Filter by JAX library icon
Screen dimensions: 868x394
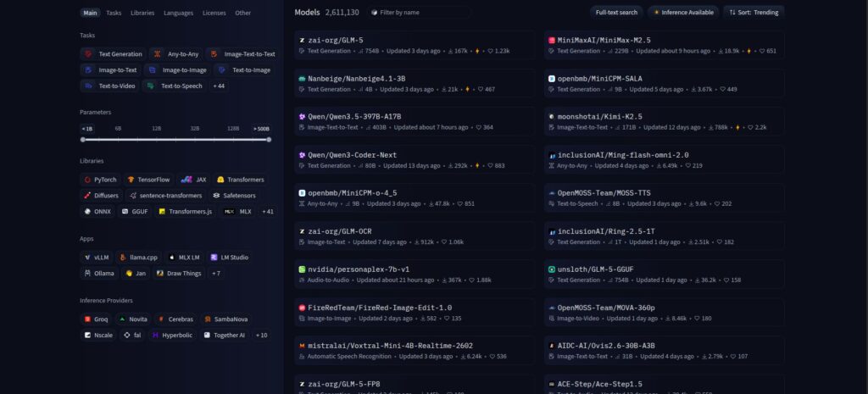click(x=186, y=180)
